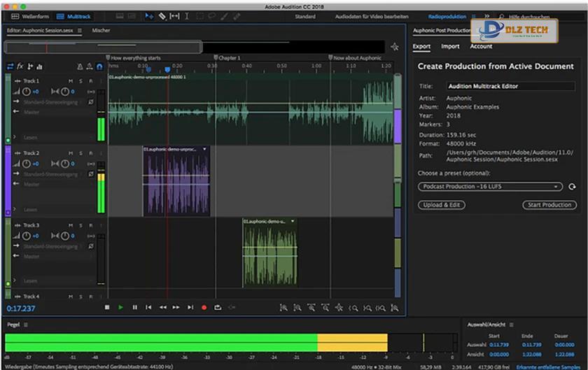Refresh presets with the circular arrow icon

pyautogui.click(x=572, y=186)
